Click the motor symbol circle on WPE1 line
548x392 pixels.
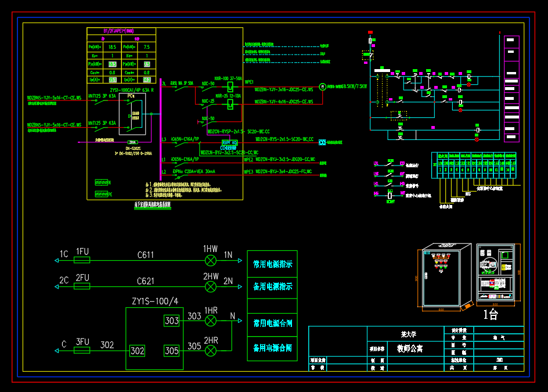pyautogui.click(x=323, y=87)
